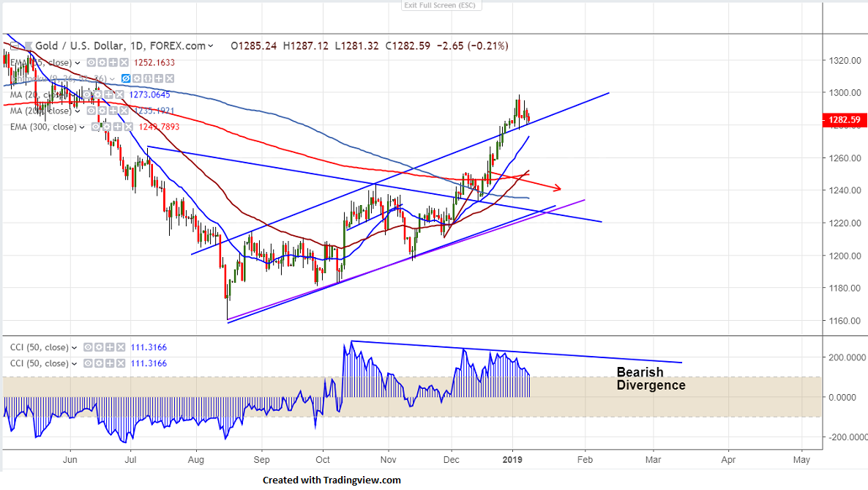Hide the MA (20, close) line
The image size is (868, 490).
point(87,94)
